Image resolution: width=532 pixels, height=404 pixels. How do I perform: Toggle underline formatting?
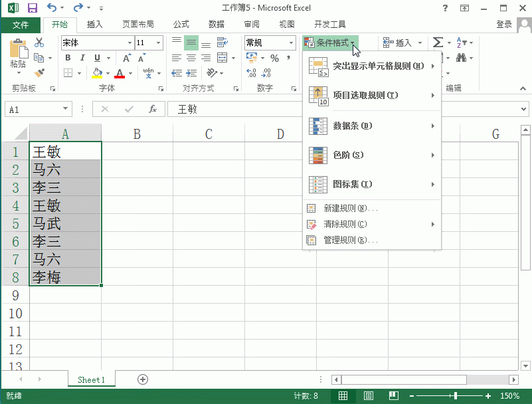pos(96,58)
